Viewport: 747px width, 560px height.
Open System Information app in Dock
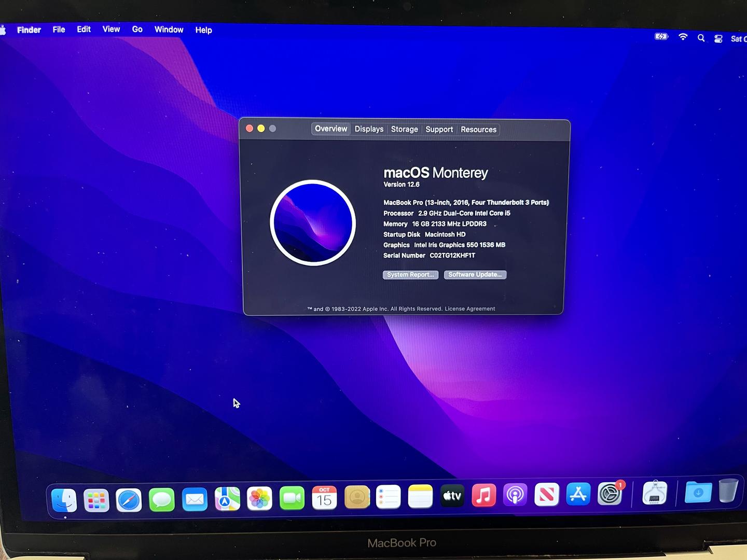[655, 493]
